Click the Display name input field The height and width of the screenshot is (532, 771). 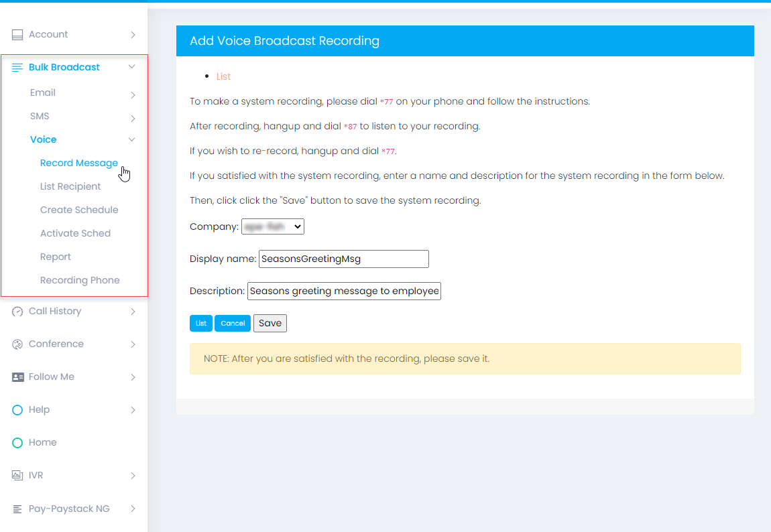click(343, 259)
